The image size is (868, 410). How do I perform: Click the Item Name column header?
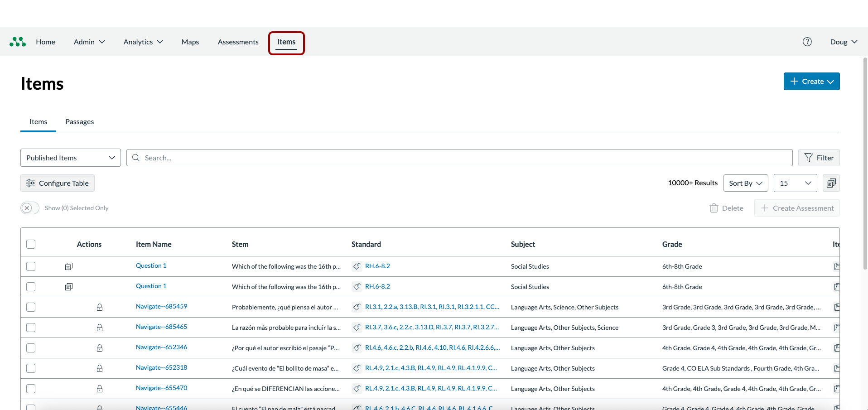pos(154,244)
